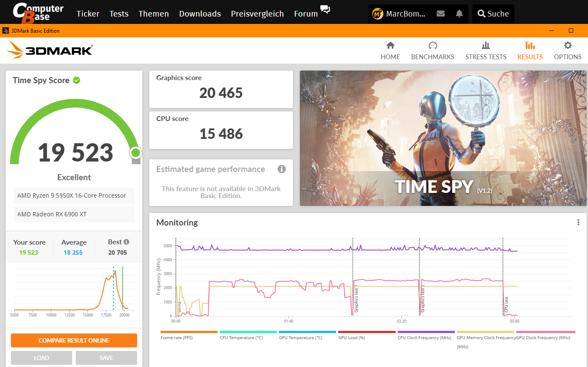Click COMPARE RESULT ONLINE button
588x367 pixels.
pyautogui.click(x=74, y=340)
